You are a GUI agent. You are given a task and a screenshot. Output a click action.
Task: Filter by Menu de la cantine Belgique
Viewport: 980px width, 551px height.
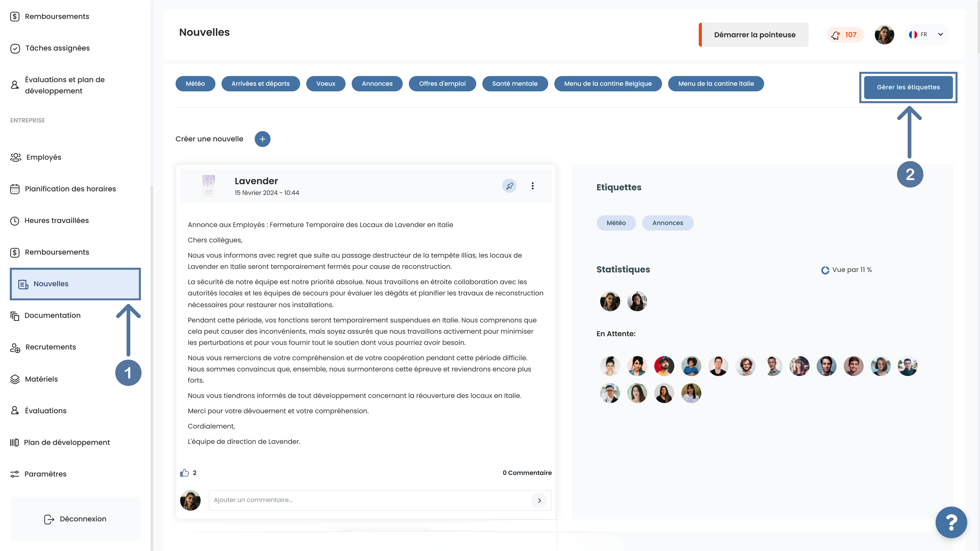tap(608, 84)
